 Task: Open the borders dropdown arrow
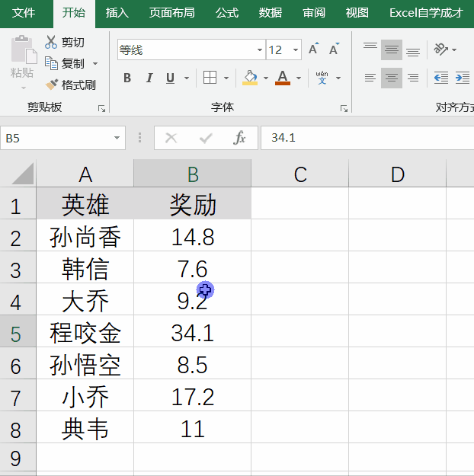[226, 78]
